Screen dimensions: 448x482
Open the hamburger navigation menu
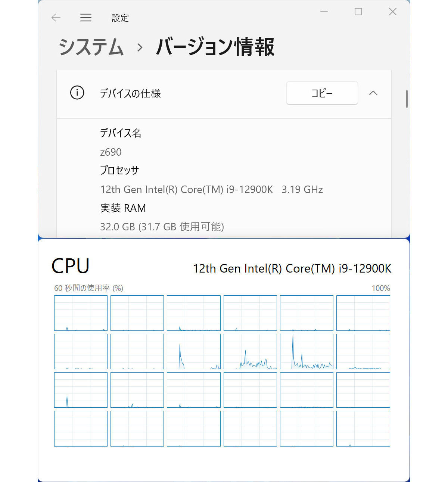[x=86, y=18]
